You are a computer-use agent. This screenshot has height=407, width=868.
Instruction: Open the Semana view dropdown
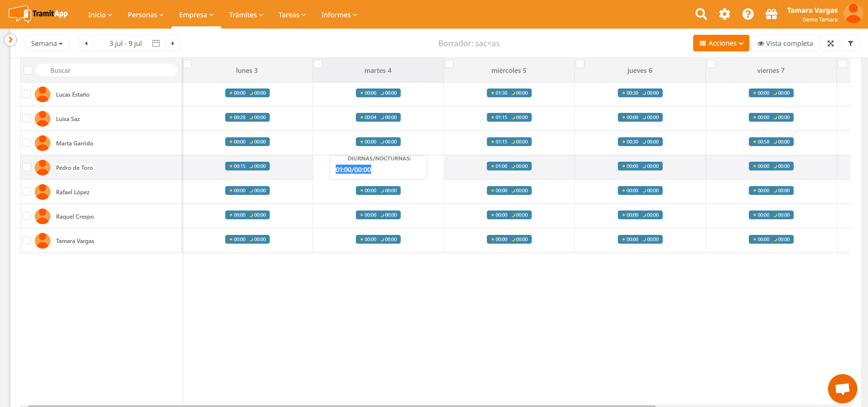47,44
